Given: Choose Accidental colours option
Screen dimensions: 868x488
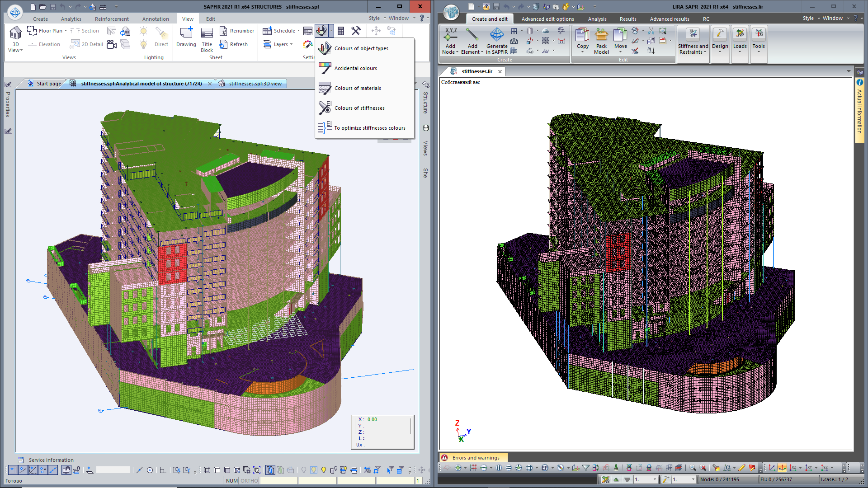Looking at the screenshot, I should point(355,68).
